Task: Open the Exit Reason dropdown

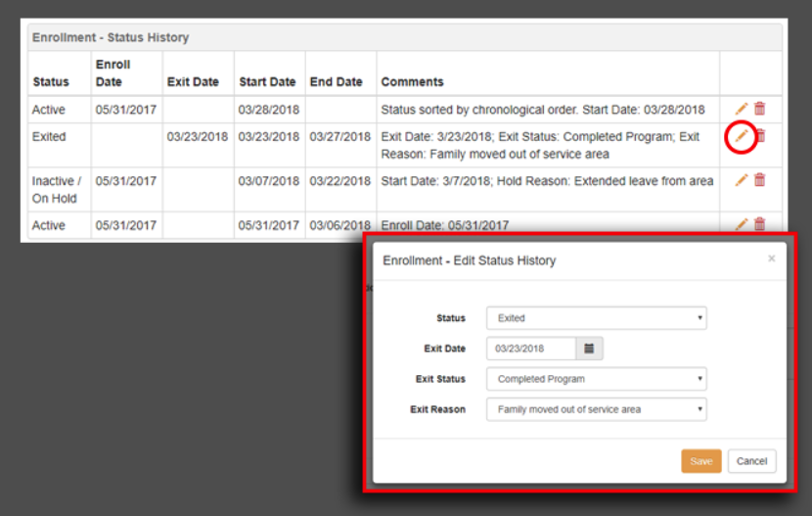Action: tap(596, 409)
